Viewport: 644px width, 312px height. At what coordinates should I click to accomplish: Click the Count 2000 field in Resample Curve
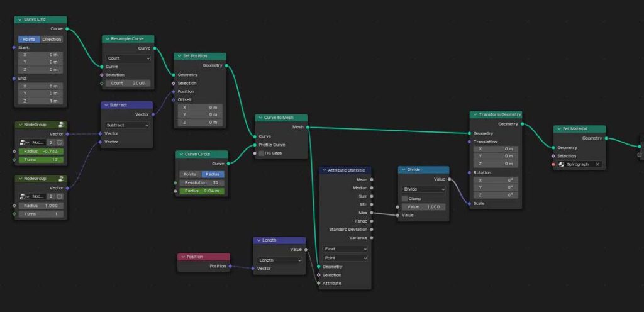(128, 83)
